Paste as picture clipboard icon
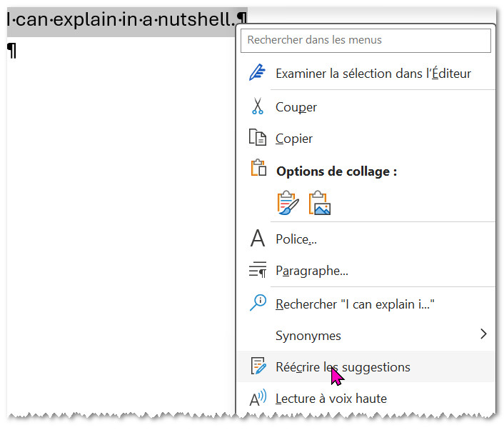 (x=320, y=203)
